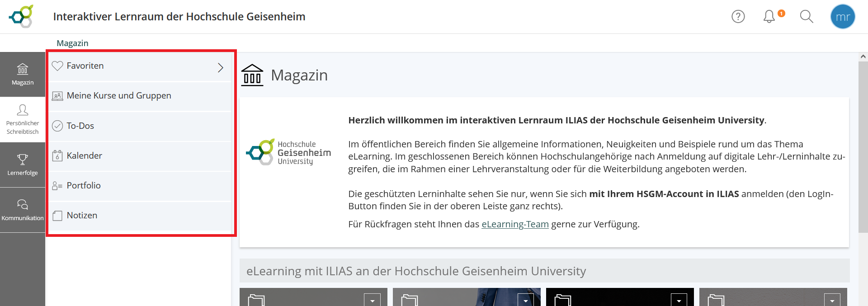Image resolution: width=868 pixels, height=306 pixels.
Task: Open Lernerfolge trophy in sidebar
Action: (23, 165)
